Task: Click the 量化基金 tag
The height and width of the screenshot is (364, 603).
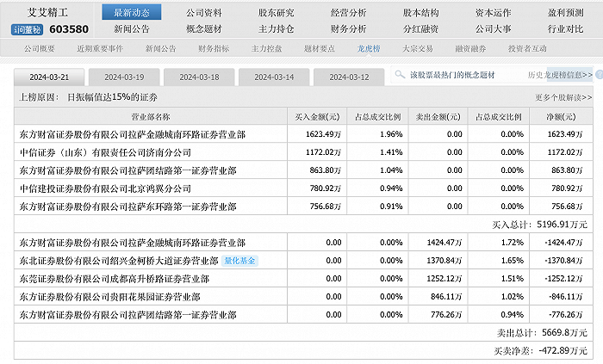Action: (x=239, y=261)
